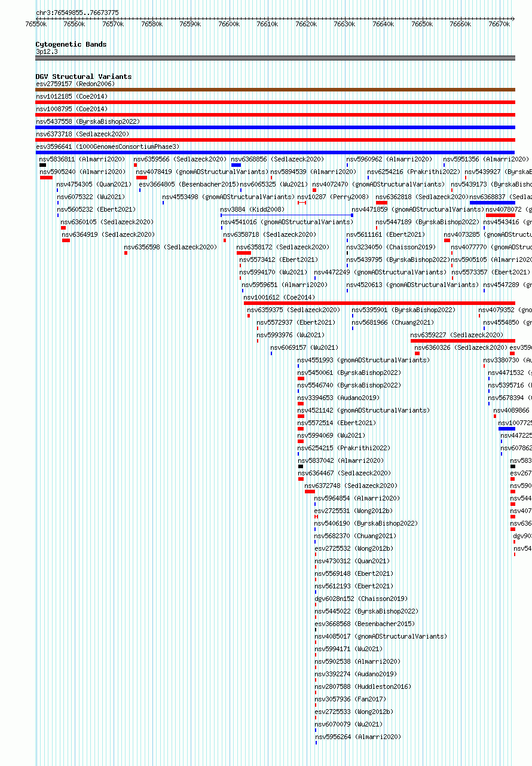The width and height of the screenshot is (532, 766).
Task: Click esv2725531 (Wong2012b) label
Action: (354, 511)
